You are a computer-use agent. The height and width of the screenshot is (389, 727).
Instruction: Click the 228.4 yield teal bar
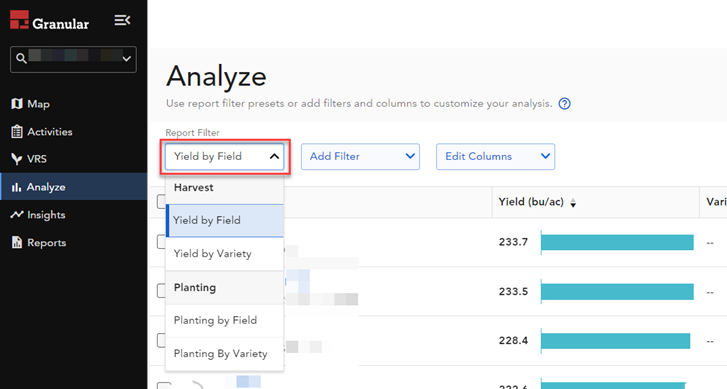pos(615,341)
